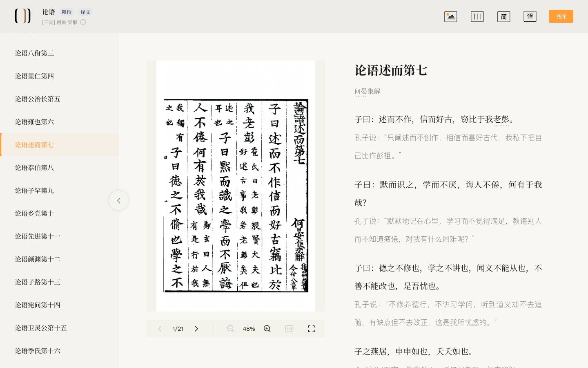This screenshot has width=588, height=368.
Task: Click translation starting 孔子说：“不修养德行
Action: pos(448,313)
